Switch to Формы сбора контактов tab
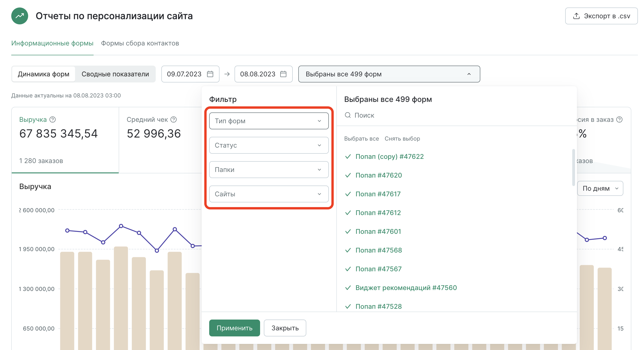This screenshot has width=644, height=350. (140, 43)
